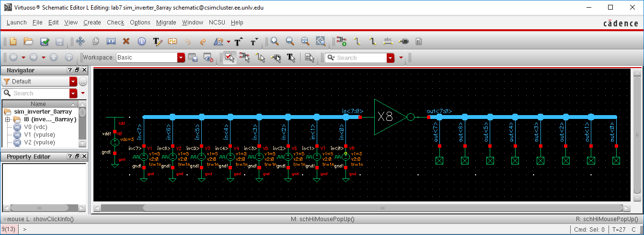Click the Check and Save icon
Screen dimensions: 644x235
44,42
